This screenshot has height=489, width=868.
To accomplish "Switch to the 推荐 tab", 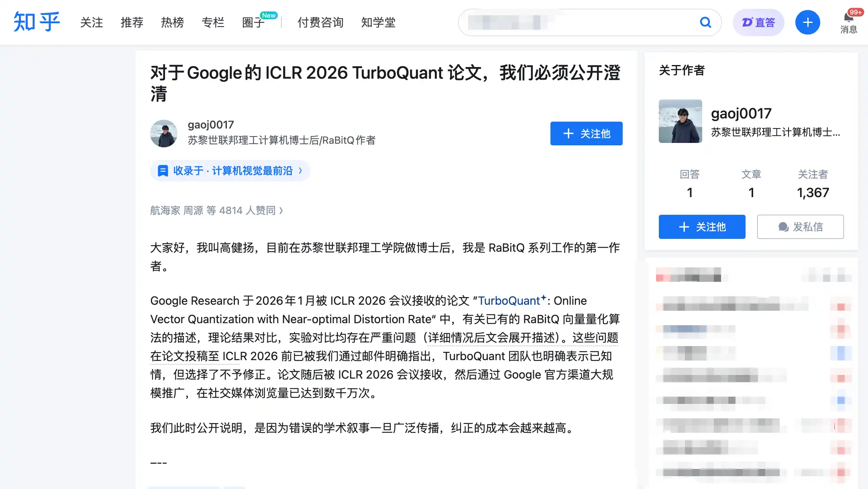I will (x=131, y=22).
